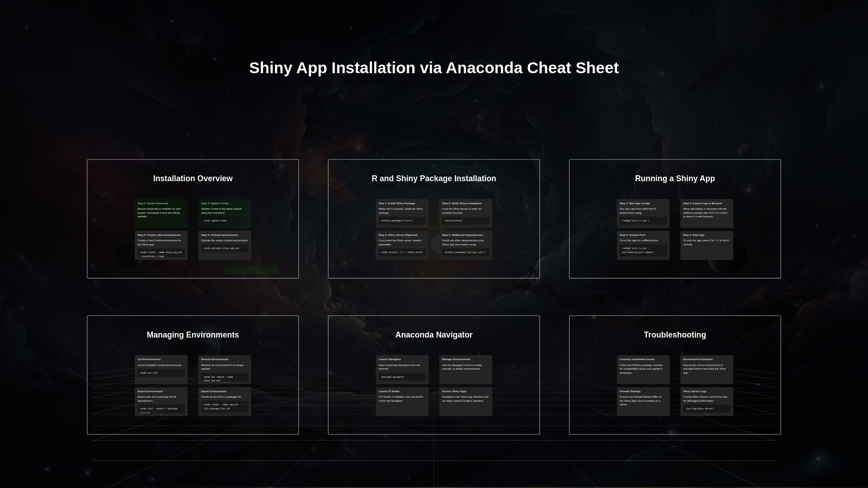Select the install.packages("shiny") code block
This screenshot has height=488, width=868.
(x=402, y=221)
